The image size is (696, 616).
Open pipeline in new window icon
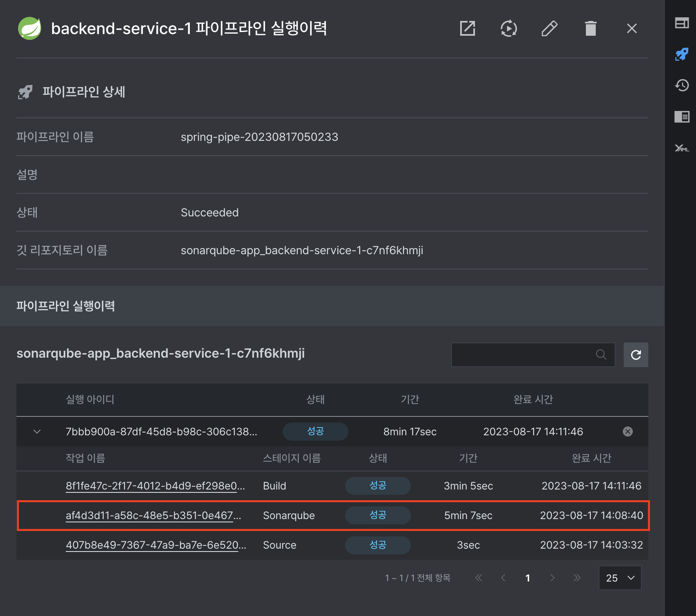click(x=468, y=28)
